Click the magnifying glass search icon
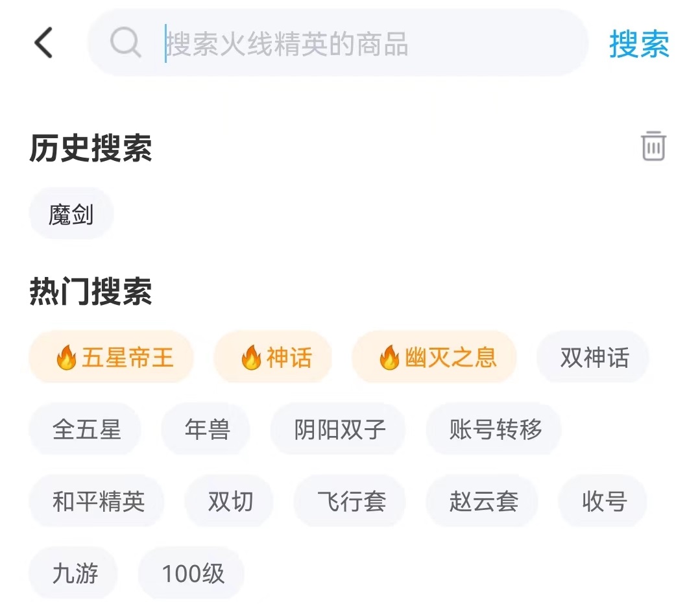The width and height of the screenshot is (700, 604). tap(125, 43)
